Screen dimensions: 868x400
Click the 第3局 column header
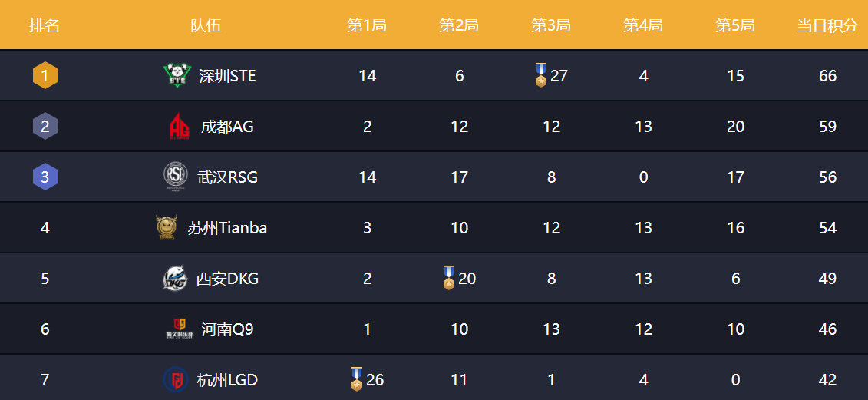click(x=551, y=25)
